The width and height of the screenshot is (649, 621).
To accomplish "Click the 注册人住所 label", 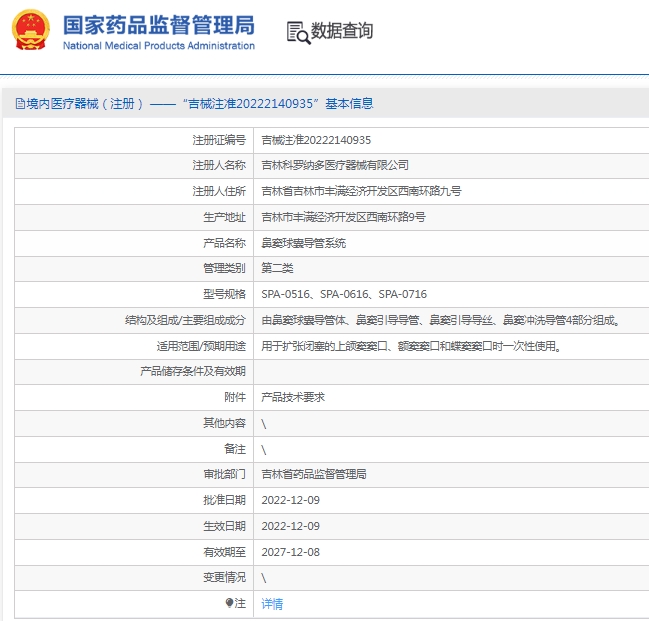I will (x=219, y=191).
